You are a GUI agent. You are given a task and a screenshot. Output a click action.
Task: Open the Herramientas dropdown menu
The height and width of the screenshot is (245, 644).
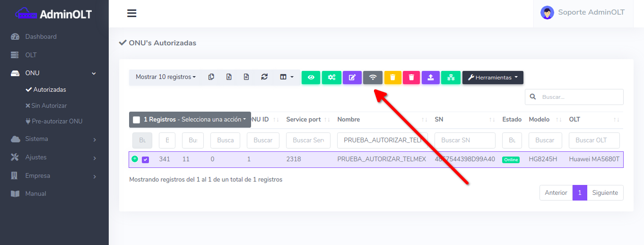click(x=492, y=78)
